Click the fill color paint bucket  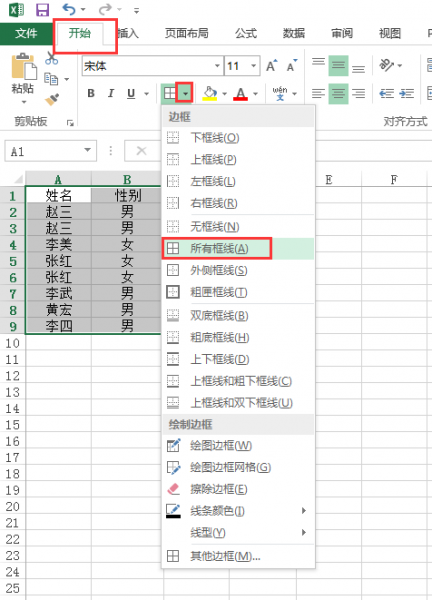(x=210, y=93)
